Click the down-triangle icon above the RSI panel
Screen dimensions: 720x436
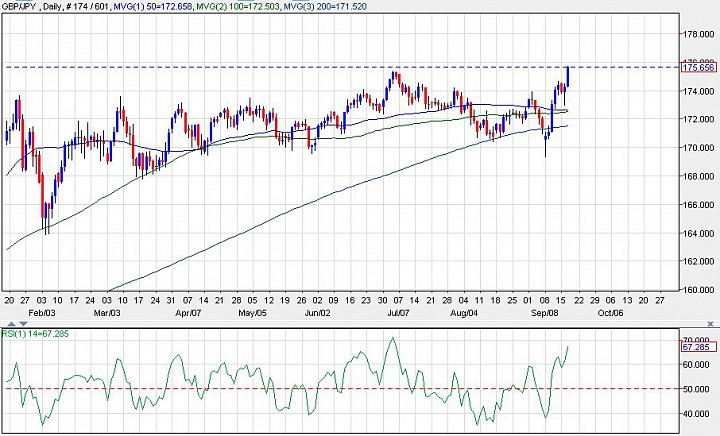coord(23,324)
